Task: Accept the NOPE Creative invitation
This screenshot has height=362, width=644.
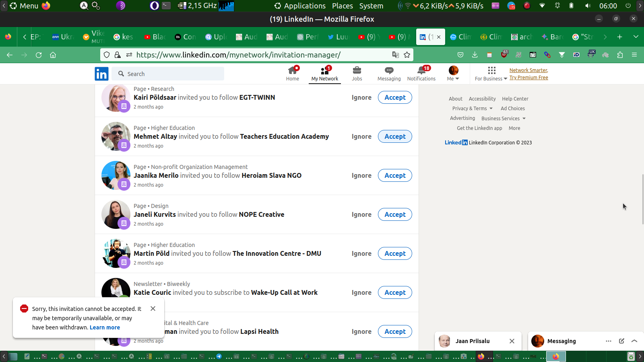Action: coord(395,214)
